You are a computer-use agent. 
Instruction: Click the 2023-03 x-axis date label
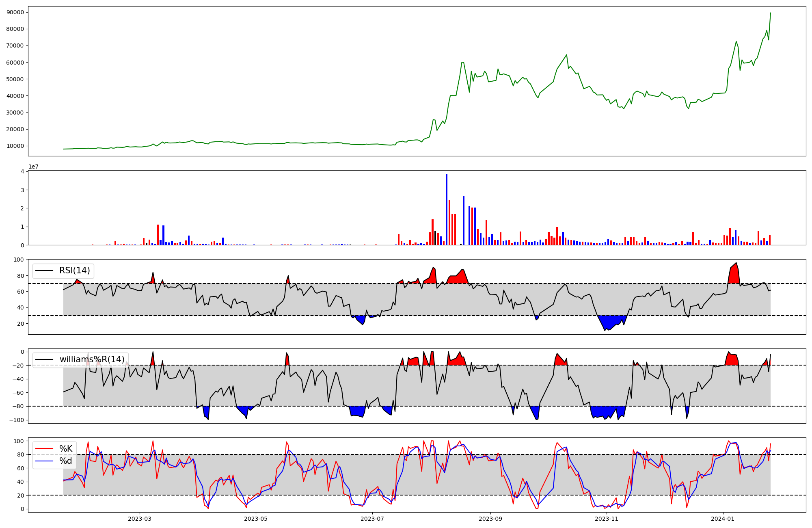coord(139,519)
